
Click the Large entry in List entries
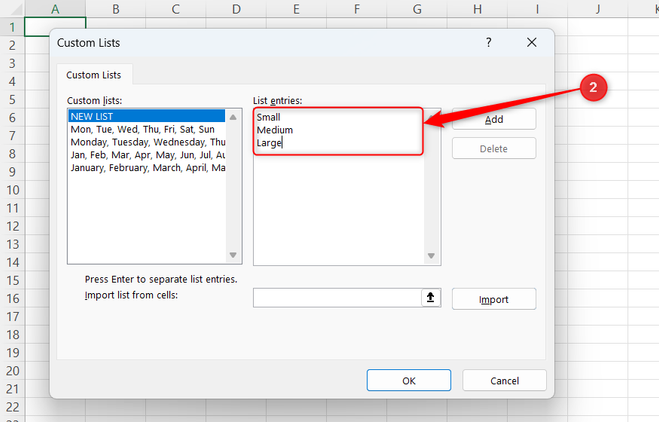(x=269, y=143)
